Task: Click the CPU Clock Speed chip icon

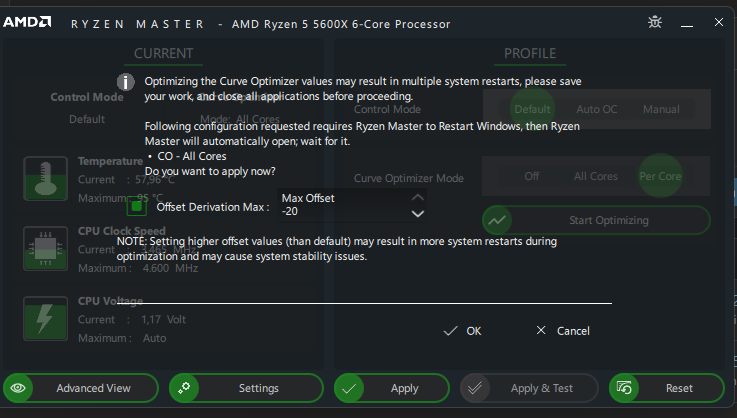Action: click(44, 249)
